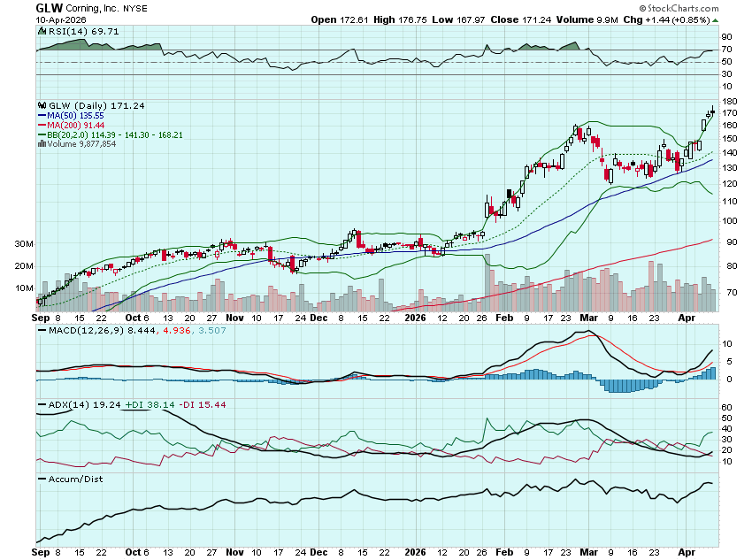Click the 100 price axis label

click(x=730, y=221)
